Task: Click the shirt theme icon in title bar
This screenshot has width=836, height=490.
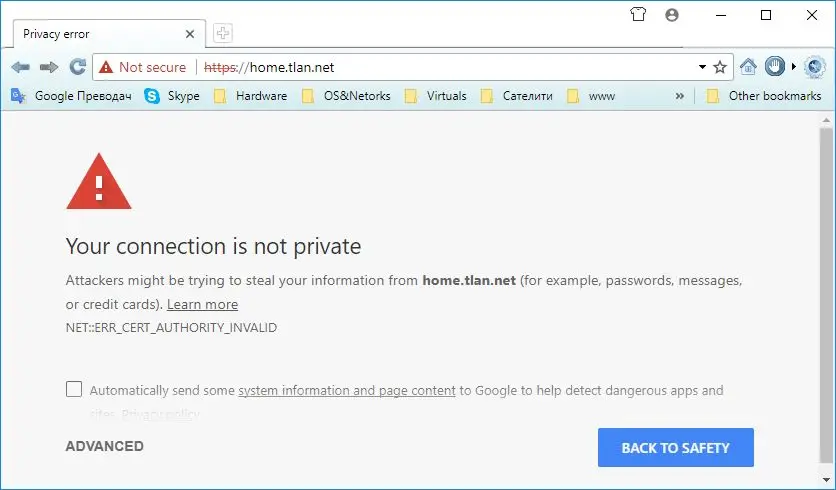Action: 637,15
